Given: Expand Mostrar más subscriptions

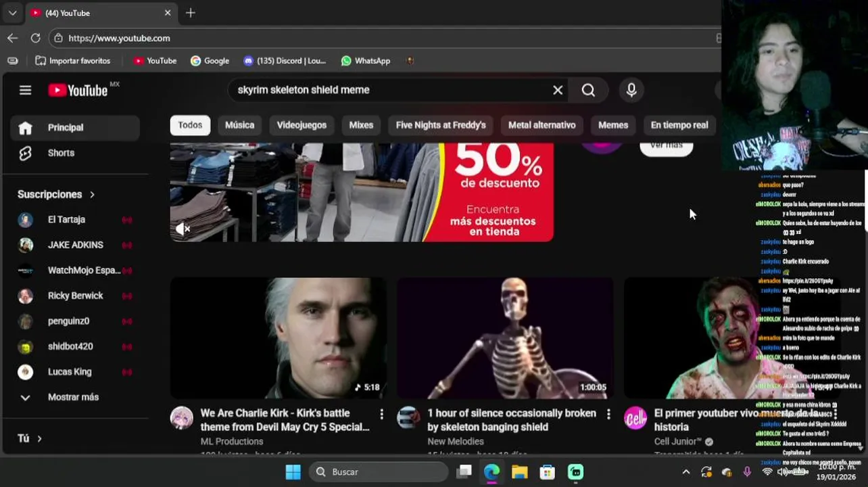Looking at the screenshot, I should 74,397.
